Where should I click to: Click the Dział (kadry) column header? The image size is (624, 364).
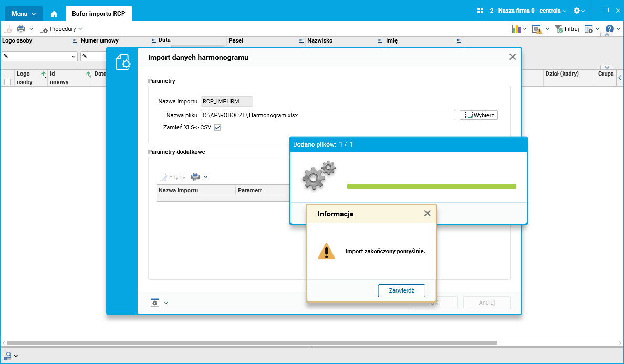569,78
